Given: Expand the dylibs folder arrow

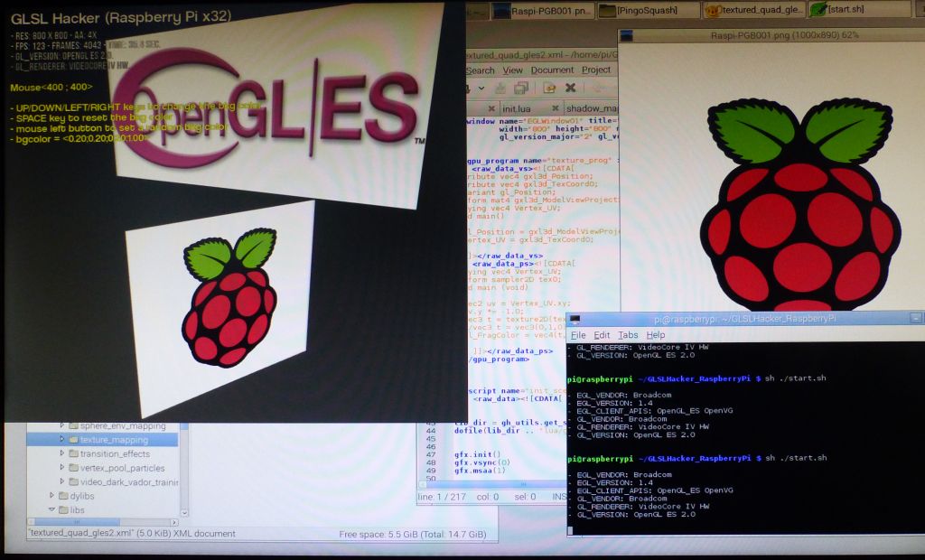Looking at the screenshot, I should pos(51,496).
